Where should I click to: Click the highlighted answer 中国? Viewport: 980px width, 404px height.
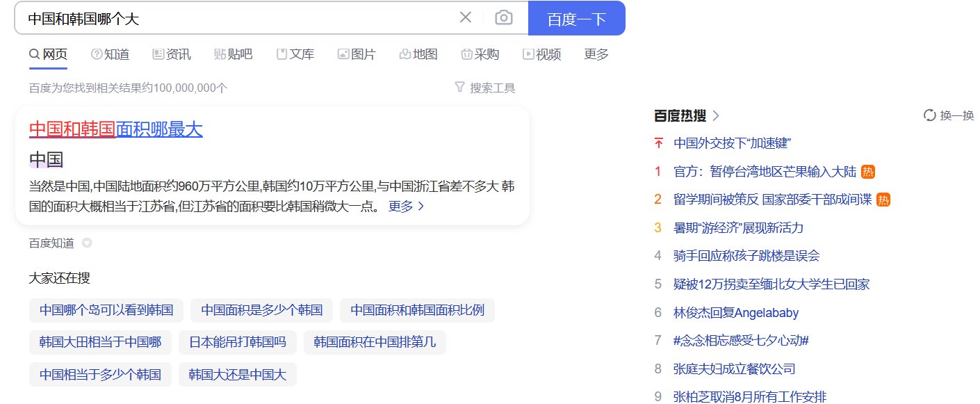[46, 160]
